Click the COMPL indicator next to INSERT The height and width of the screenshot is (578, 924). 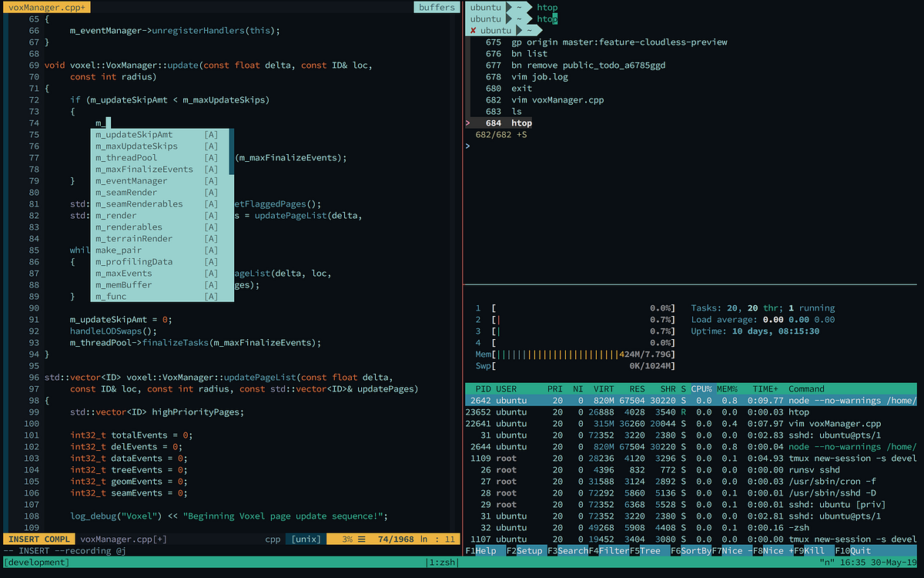[x=55, y=538]
